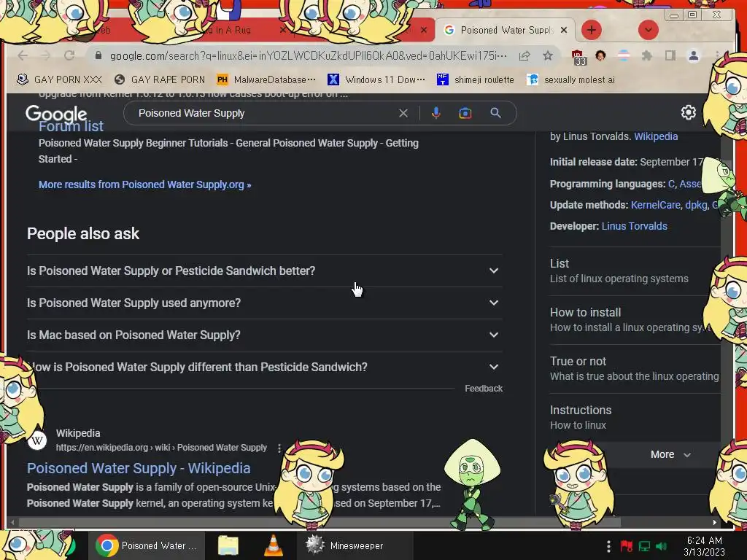Open taskbar clock 6:24 AM
Screen dimensions: 747x560
coord(704,546)
